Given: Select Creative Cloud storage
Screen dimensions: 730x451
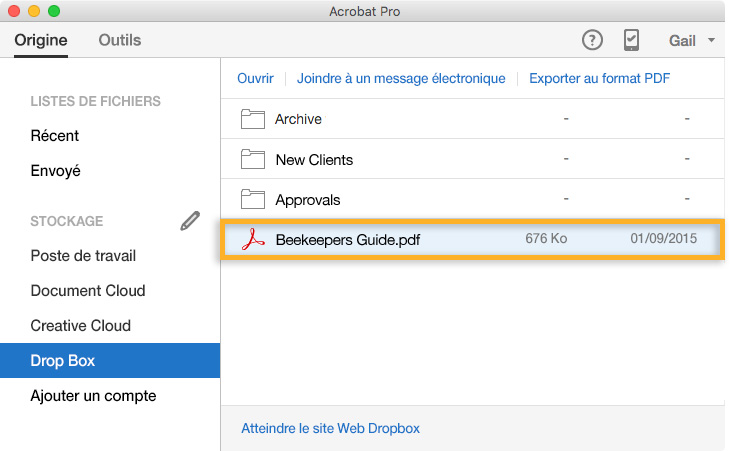Looking at the screenshot, I should tap(81, 325).
